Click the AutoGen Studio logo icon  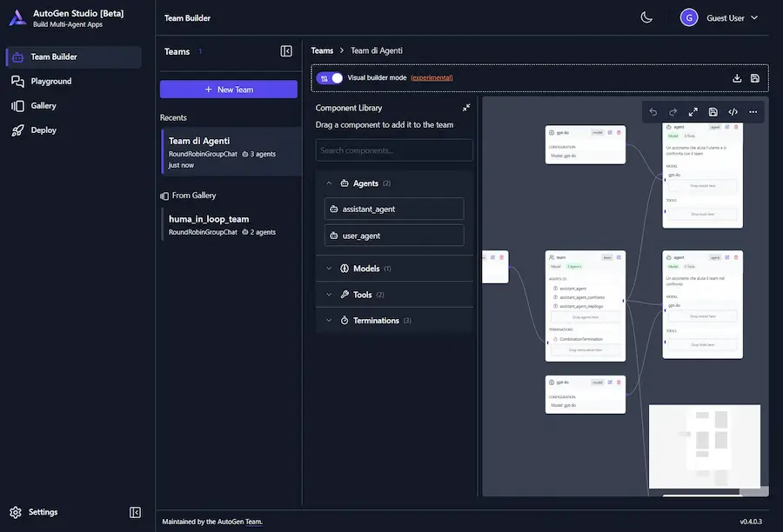point(17,18)
